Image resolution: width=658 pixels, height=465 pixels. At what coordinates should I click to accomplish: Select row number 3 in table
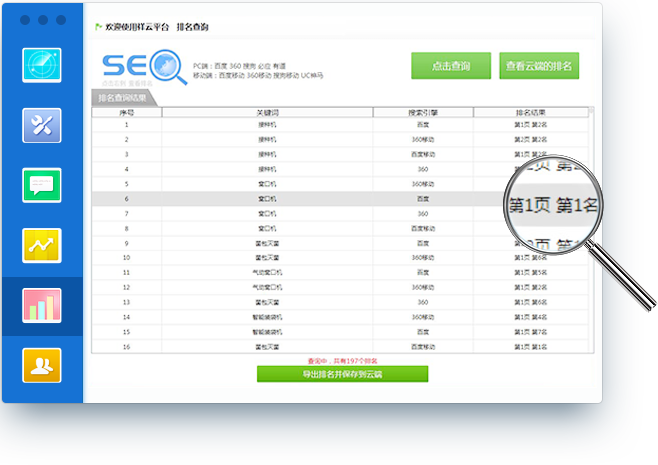click(x=340, y=154)
